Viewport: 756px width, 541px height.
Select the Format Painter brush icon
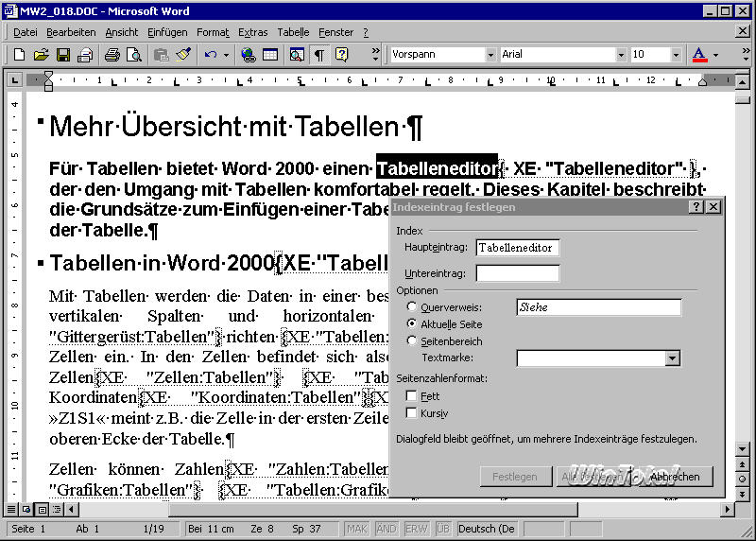point(183,55)
